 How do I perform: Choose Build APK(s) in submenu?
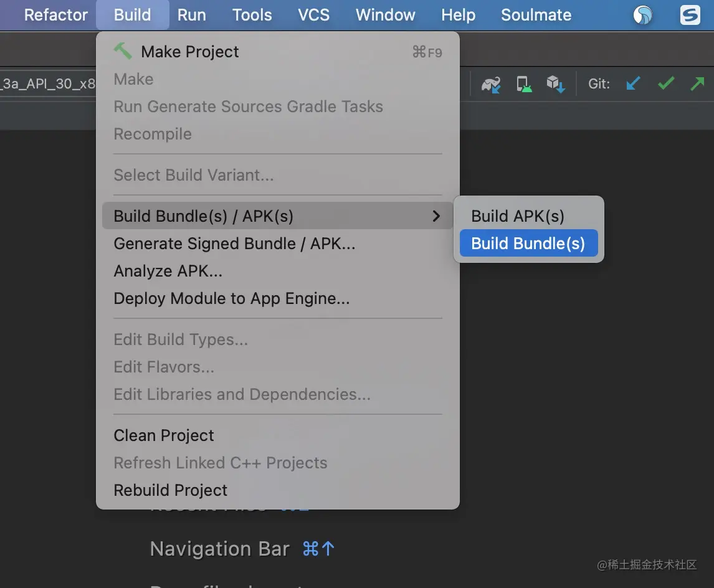tap(529, 216)
